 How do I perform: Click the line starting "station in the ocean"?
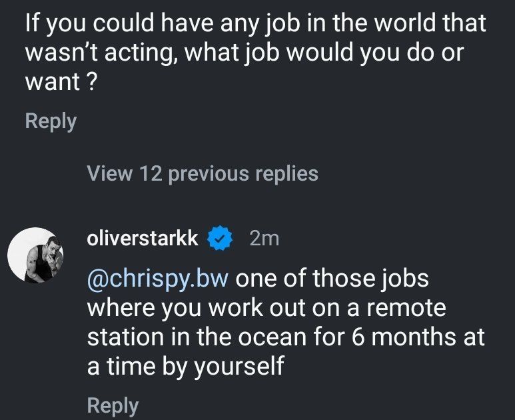[286, 337]
